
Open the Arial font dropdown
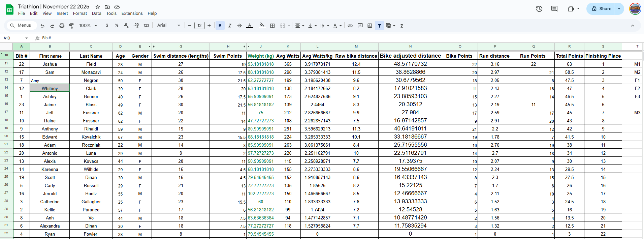coord(168,25)
